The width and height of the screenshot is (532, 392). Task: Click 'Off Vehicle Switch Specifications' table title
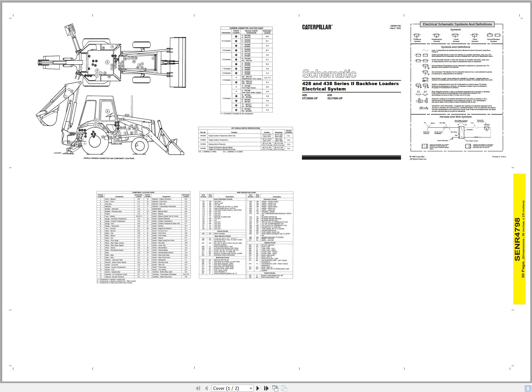(x=245, y=128)
